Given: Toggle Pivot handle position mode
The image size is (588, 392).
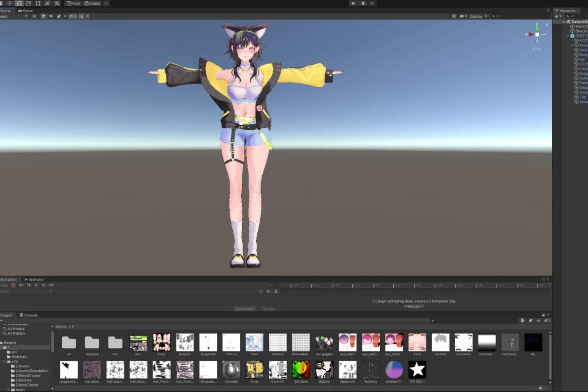Looking at the screenshot, I should click(x=73, y=4).
